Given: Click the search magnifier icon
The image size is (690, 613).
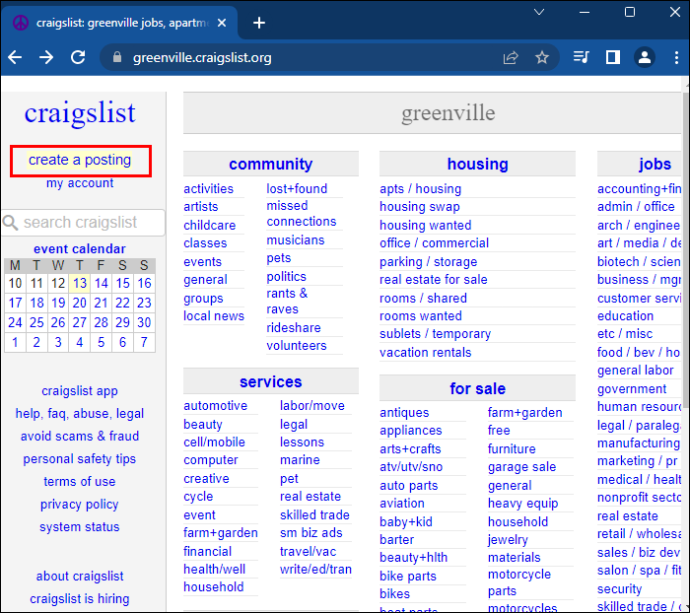Looking at the screenshot, I should click(10, 223).
